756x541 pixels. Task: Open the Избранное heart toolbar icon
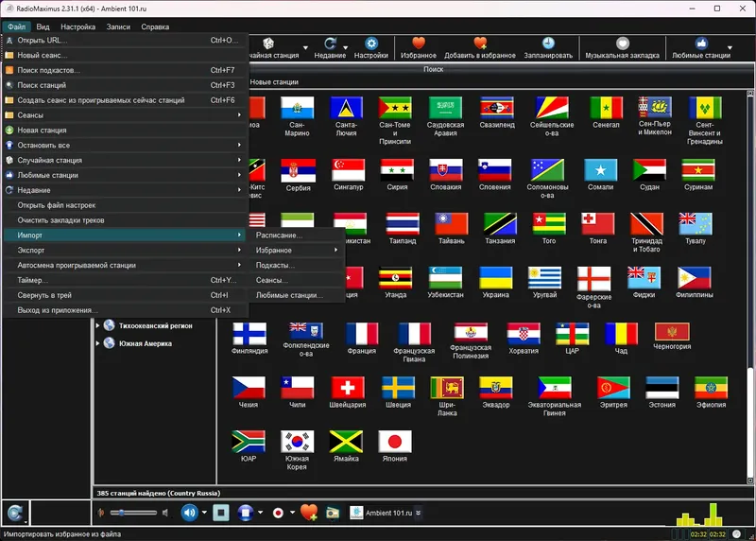coord(419,44)
